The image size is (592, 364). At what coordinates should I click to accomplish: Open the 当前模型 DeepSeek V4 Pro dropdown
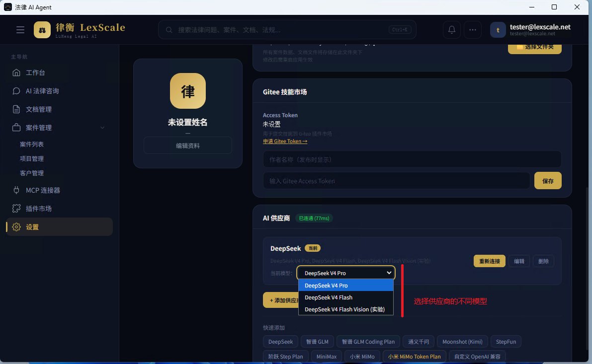click(346, 273)
